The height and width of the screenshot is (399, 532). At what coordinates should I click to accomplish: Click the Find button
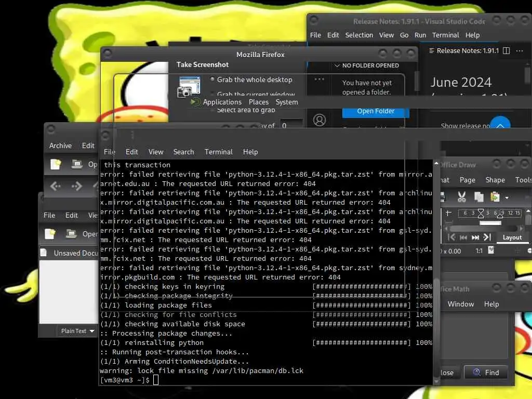click(486, 373)
